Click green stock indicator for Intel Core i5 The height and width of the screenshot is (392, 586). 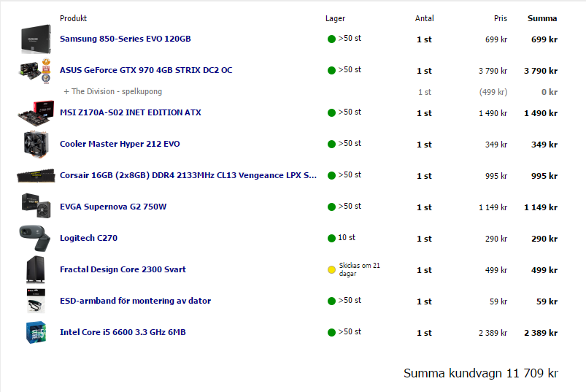click(x=331, y=332)
